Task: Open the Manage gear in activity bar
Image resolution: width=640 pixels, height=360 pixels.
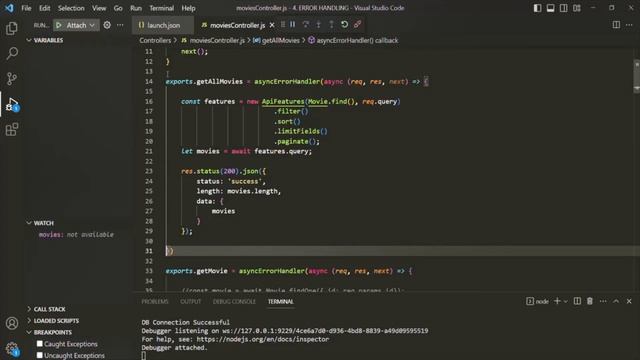Action: (12, 349)
